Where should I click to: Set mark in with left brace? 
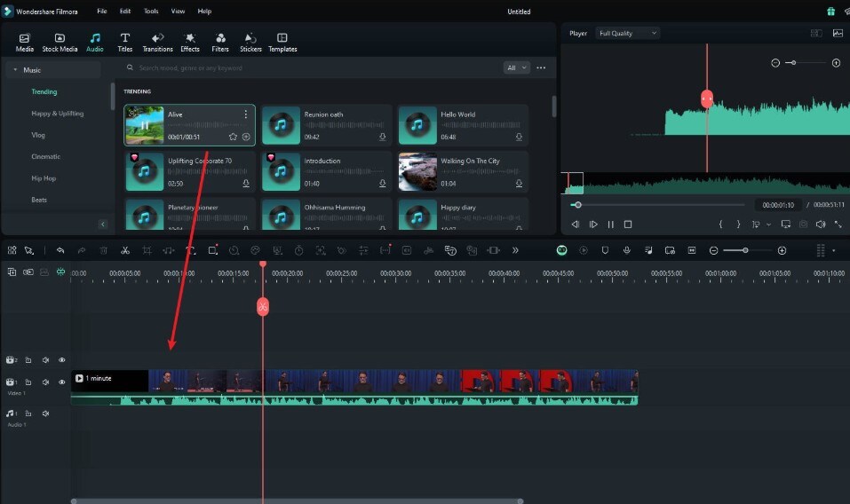tap(720, 224)
